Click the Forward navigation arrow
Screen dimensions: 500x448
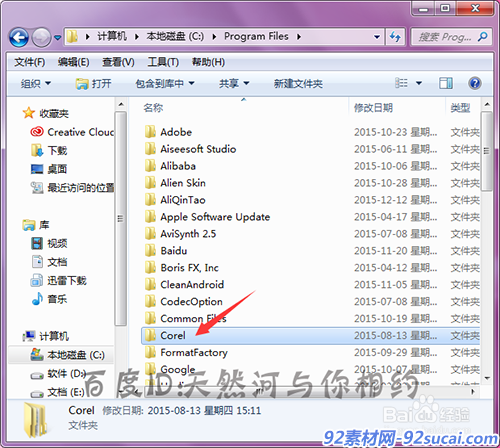click(x=41, y=37)
